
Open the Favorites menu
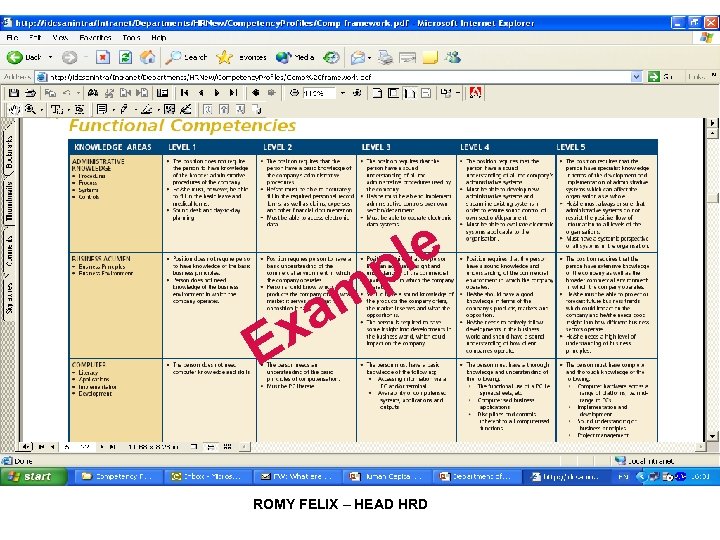[x=95, y=38]
